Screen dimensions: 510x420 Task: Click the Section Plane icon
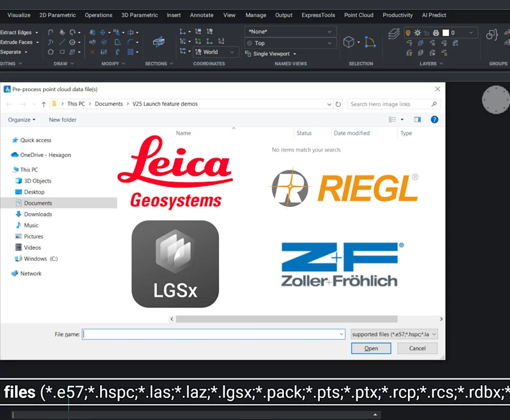click(x=158, y=42)
